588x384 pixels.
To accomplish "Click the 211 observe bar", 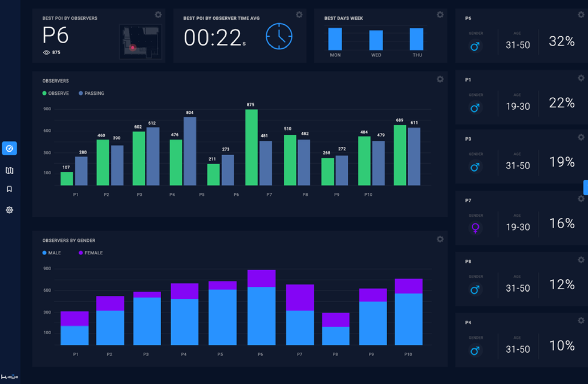I will [x=213, y=174].
